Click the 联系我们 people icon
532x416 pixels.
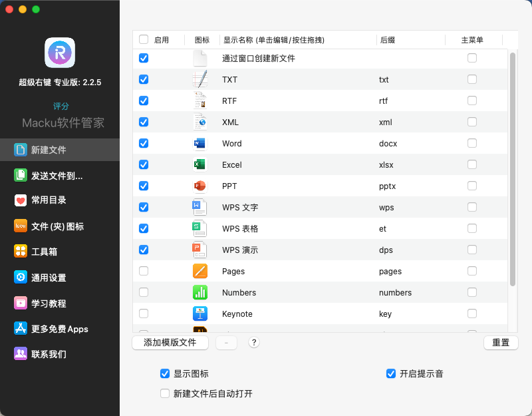coord(21,354)
